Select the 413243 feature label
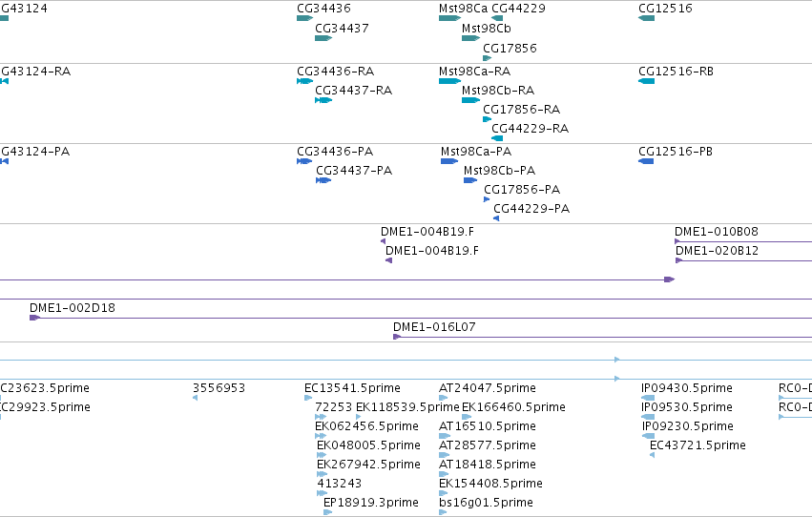The width and height of the screenshot is (812, 517). click(x=339, y=484)
